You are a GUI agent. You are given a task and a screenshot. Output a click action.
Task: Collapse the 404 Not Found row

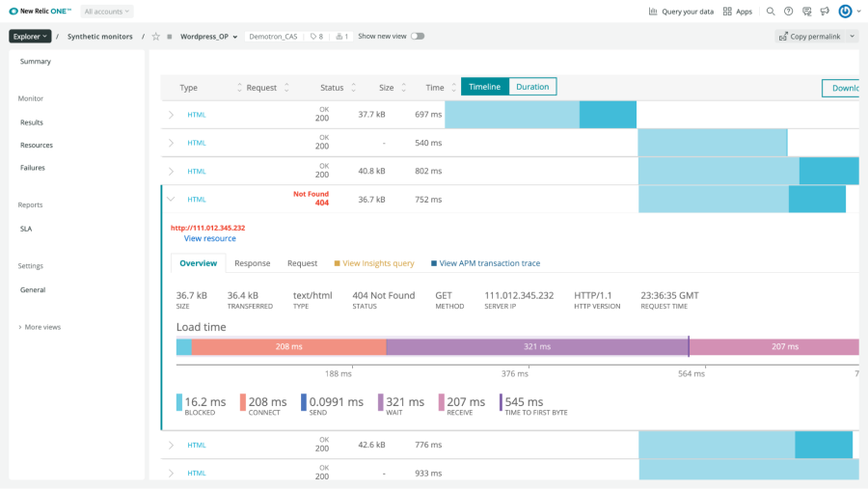tap(171, 200)
